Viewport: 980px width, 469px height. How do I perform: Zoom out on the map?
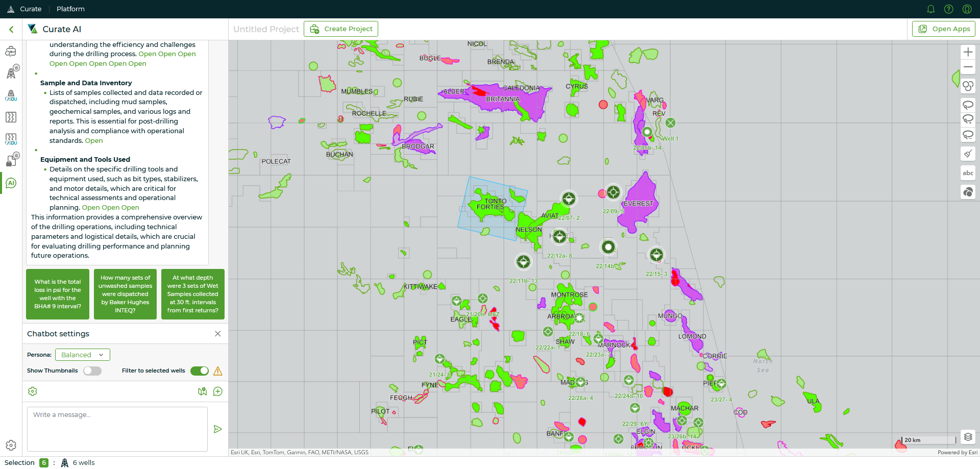point(968,67)
